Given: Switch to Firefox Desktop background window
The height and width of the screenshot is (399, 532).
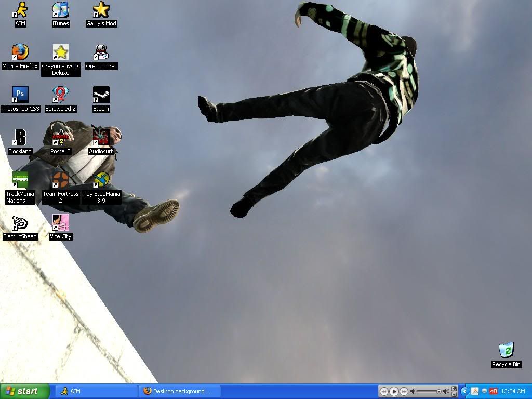Looking at the screenshot, I should [x=179, y=391].
